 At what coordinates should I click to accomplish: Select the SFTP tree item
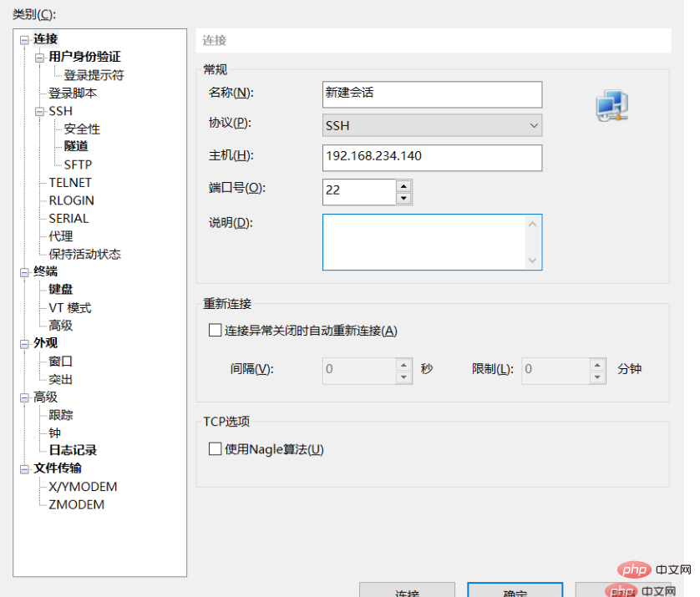point(79,164)
